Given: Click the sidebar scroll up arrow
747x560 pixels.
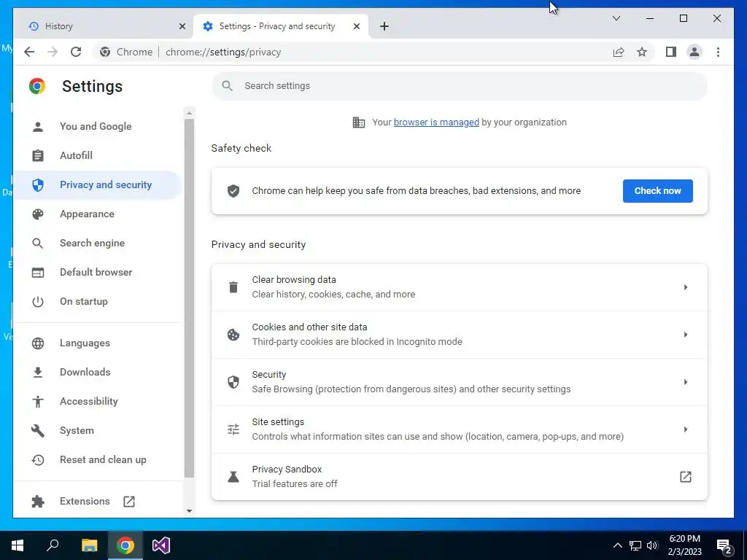Looking at the screenshot, I should coord(189,113).
